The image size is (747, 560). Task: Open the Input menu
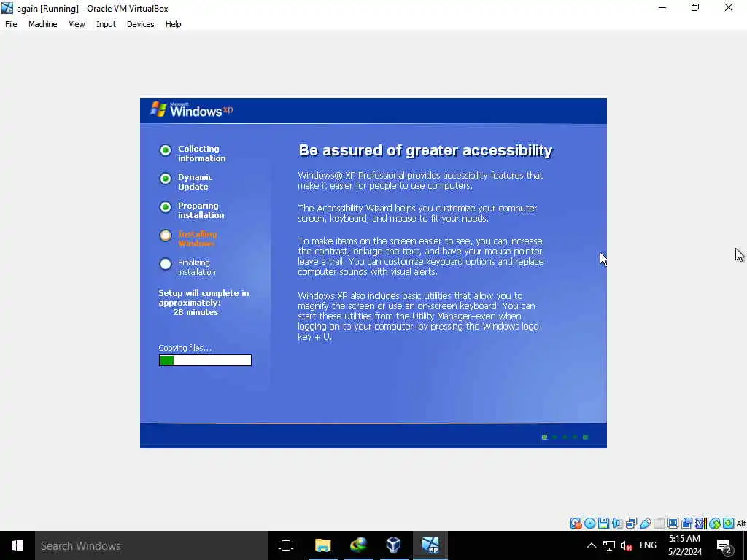[x=106, y=24]
